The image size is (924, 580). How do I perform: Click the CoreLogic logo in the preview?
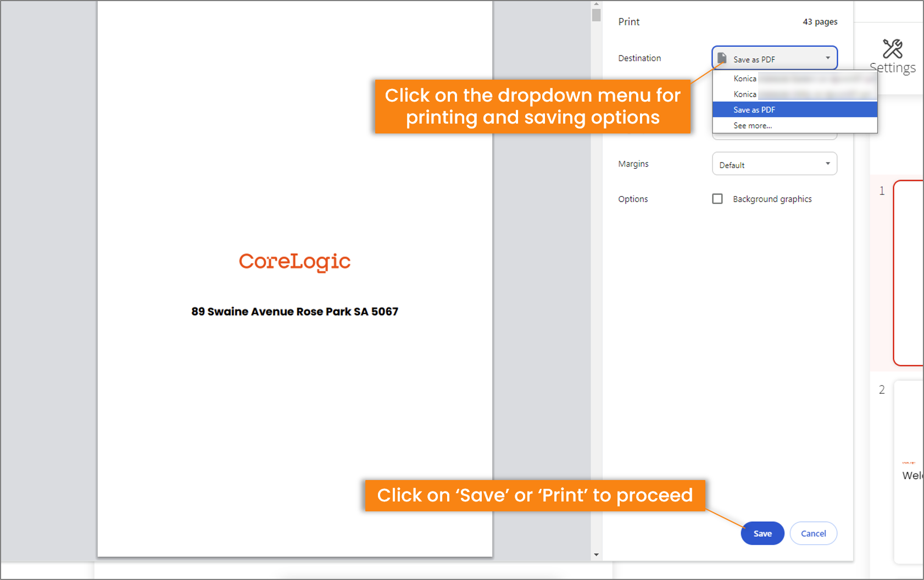tap(294, 262)
